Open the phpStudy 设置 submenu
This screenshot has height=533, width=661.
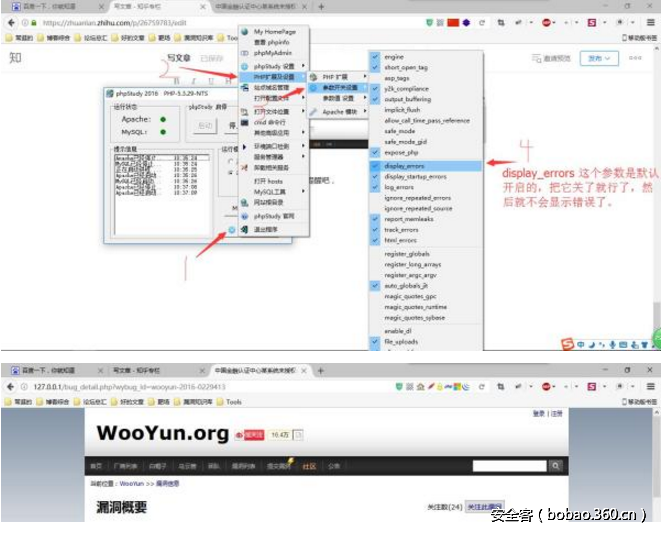274,67
